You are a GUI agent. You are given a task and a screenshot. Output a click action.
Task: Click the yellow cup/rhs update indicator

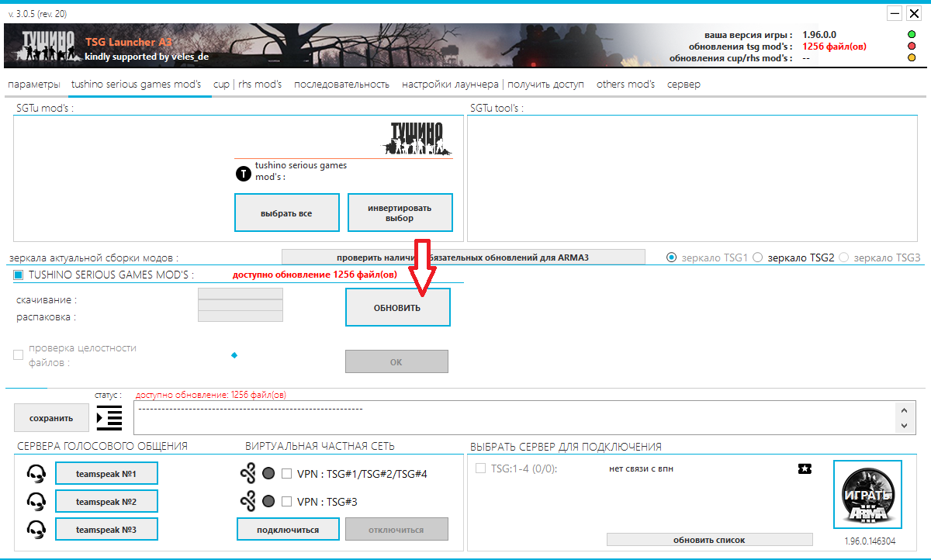pos(911,57)
